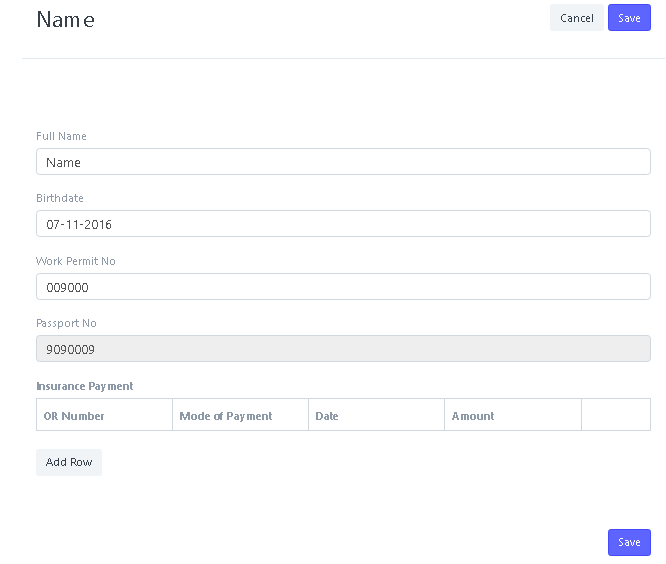Click the Name page title
Screen dimensions: 666x564
[x=65, y=20]
